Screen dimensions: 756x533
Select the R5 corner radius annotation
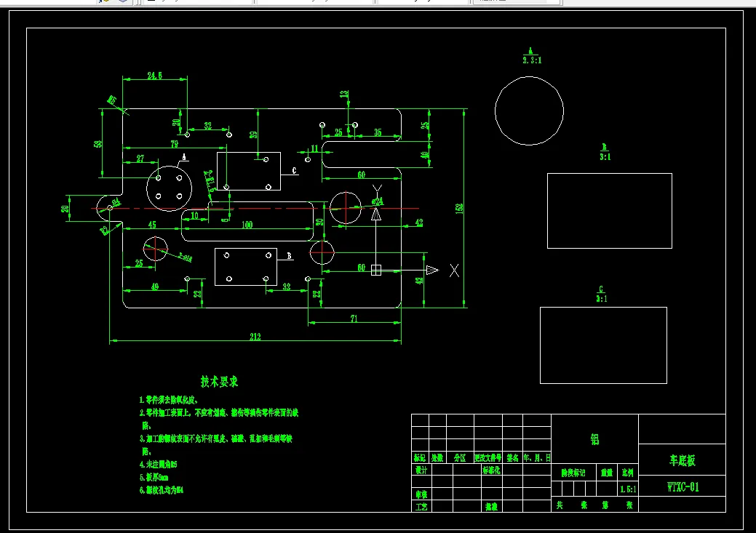(x=112, y=100)
